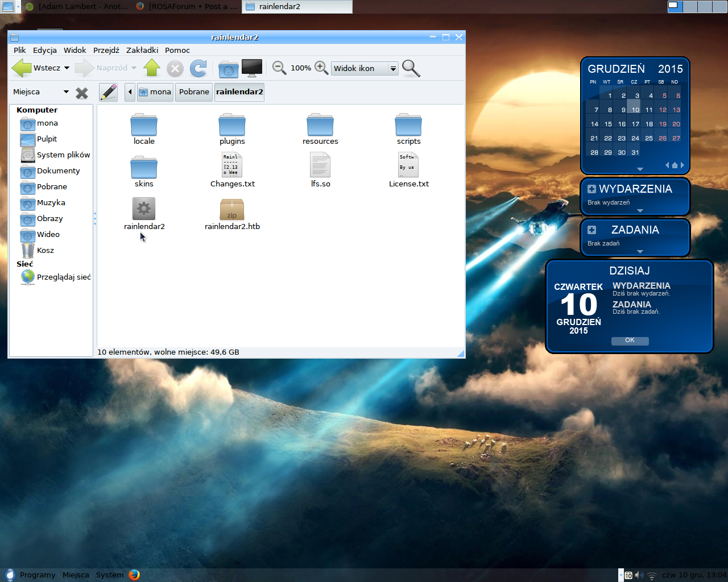728x582 pixels.
Task: Open the Miejsca side panel dropdown
Action: point(66,92)
